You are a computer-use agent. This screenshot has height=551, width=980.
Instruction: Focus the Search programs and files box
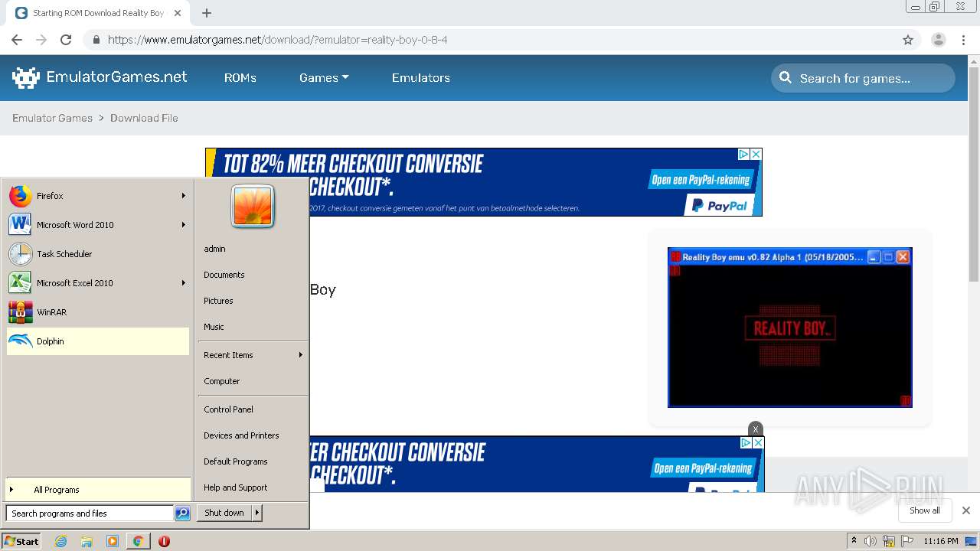click(x=90, y=514)
